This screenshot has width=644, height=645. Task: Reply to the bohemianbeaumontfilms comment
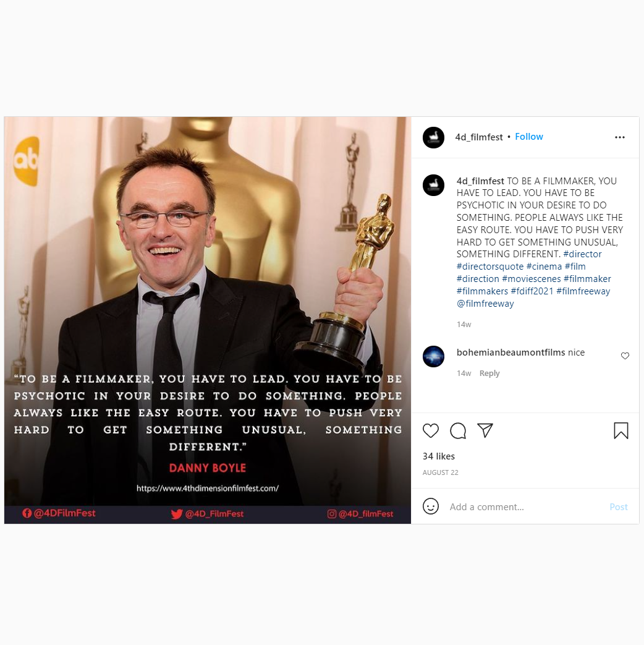pyautogui.click(x=489, y=373)
